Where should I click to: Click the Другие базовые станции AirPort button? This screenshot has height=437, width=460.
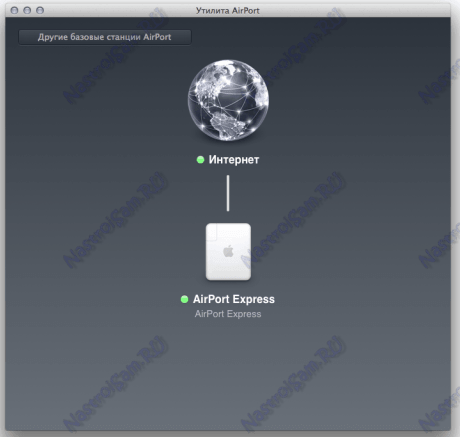click(105, 37)
